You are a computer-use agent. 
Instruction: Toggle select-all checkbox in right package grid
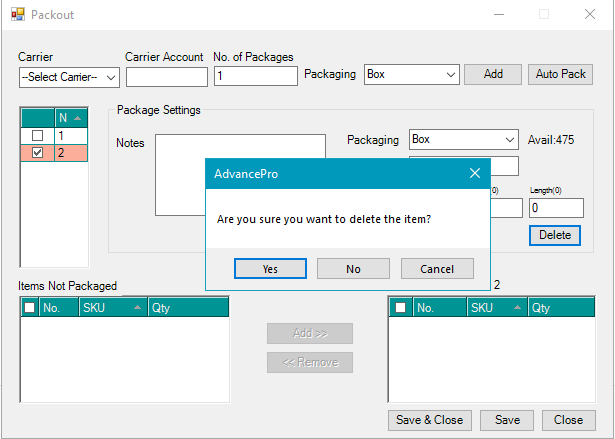[x=402, y=308]
